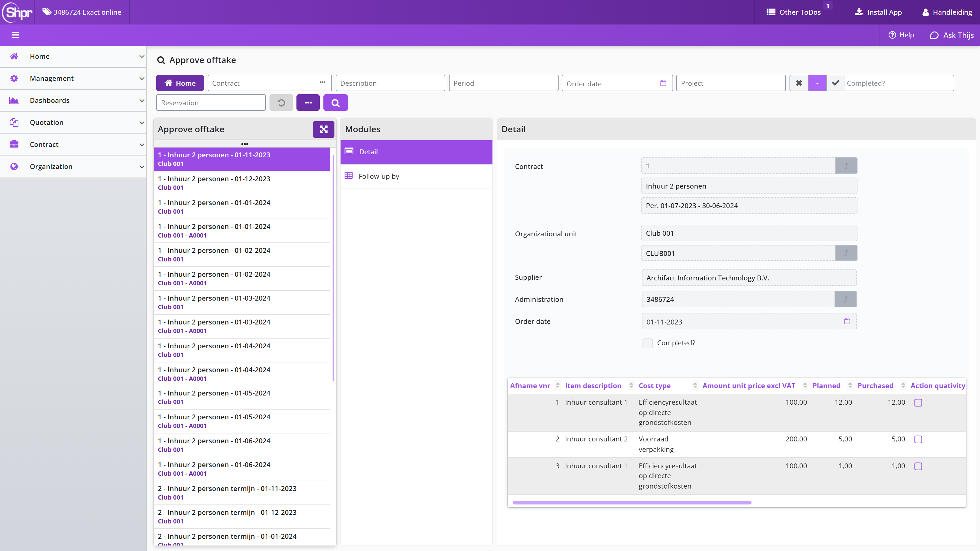
Task: Click the Install App button
Action: [878, 12]
